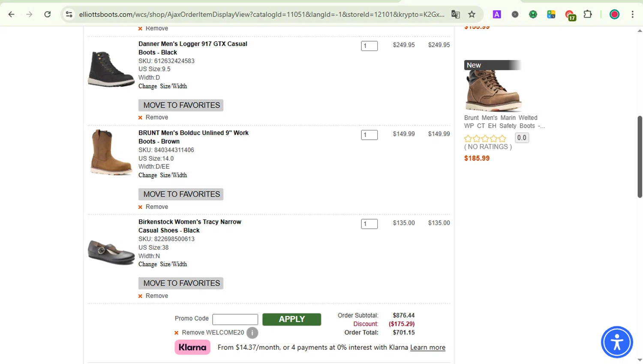The height and width of the screenshot is (364, 643).
Task: Open the accessibility widget button
Action: point(617,342)
